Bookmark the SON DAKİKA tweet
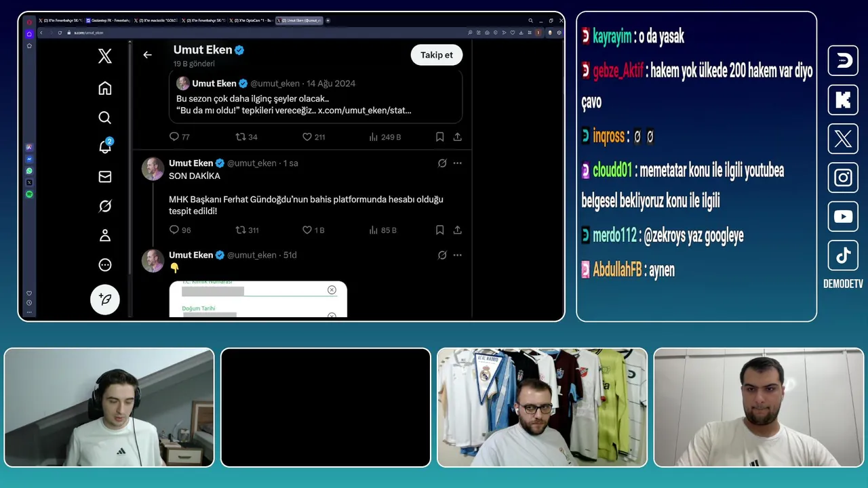 click(x=439, y=230)
